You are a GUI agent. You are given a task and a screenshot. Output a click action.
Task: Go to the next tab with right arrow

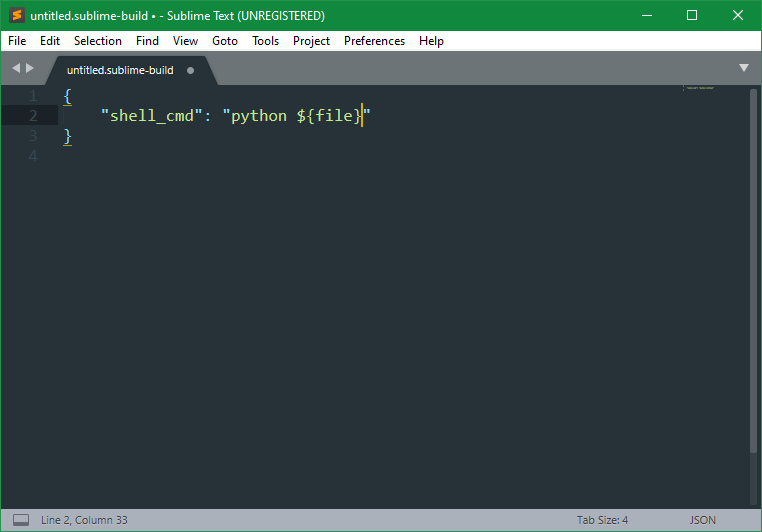(30, 68)
